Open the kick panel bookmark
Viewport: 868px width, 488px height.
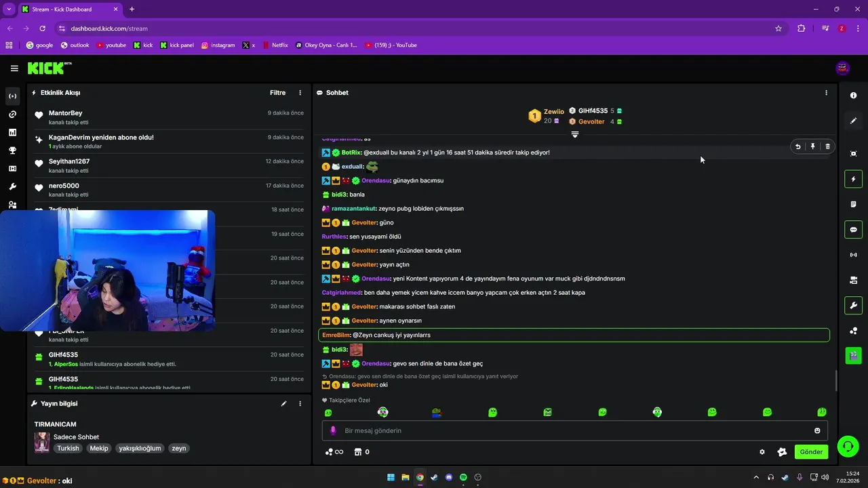point(177,45)
